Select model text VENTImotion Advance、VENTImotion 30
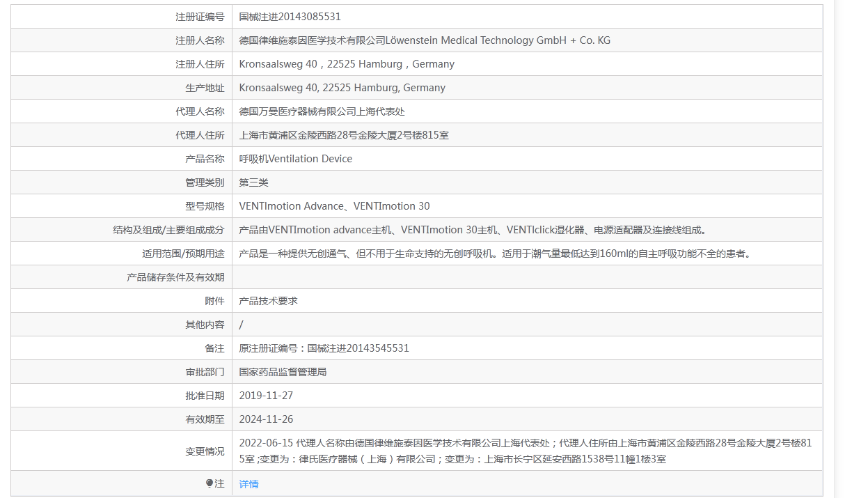 coord(334,206)
